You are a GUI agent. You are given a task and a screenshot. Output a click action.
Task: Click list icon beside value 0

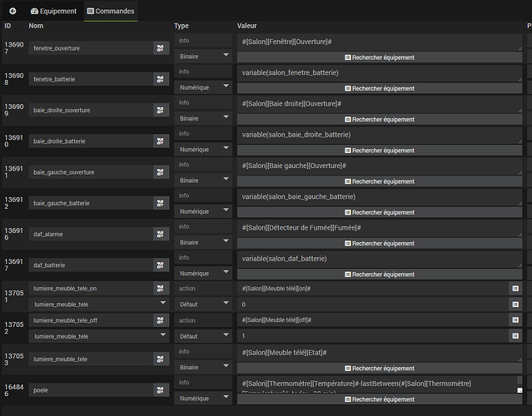(x=515, y=305)
